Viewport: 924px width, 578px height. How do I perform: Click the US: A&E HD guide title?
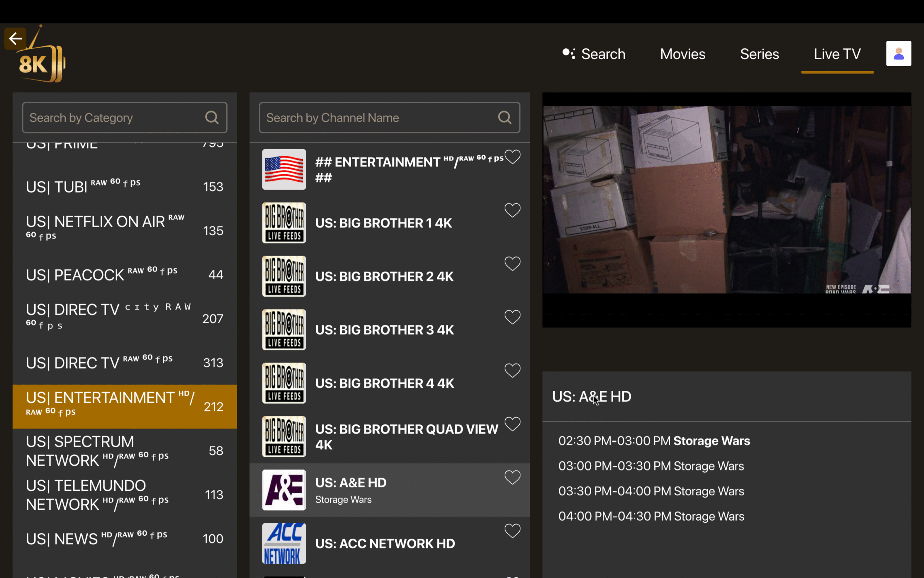click(592, 396)
